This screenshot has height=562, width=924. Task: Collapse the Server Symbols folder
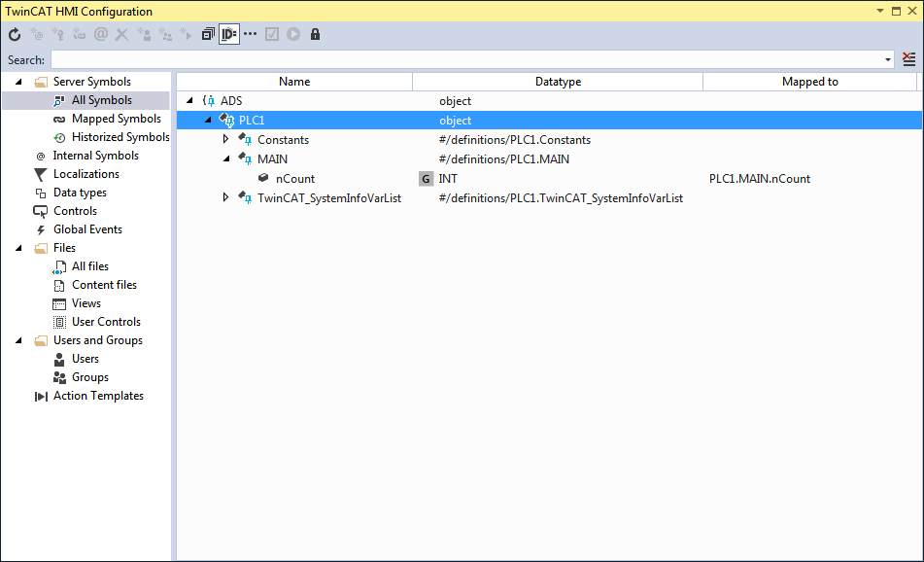[18, 82]
